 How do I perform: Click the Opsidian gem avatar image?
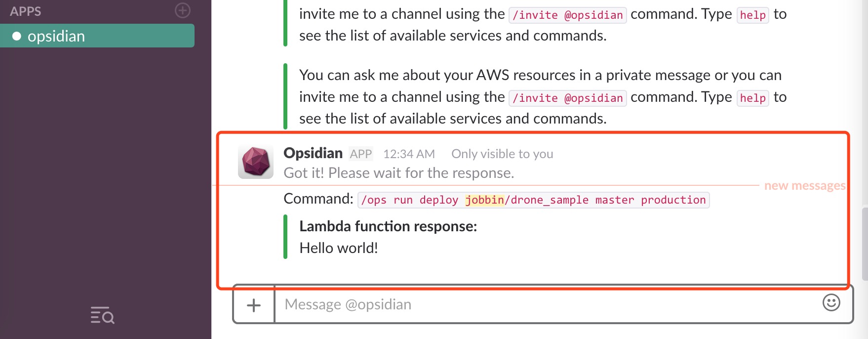click(255, 162)
